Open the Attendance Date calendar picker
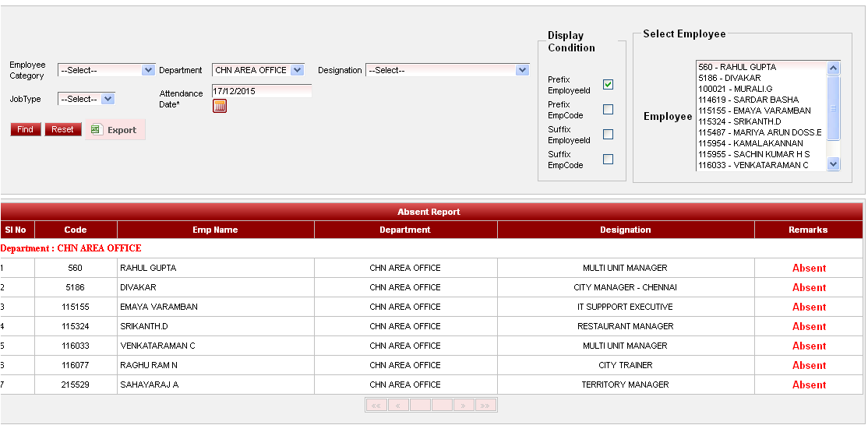The height and width of the screenshot is (425, 868). click(x=220, y=106)
